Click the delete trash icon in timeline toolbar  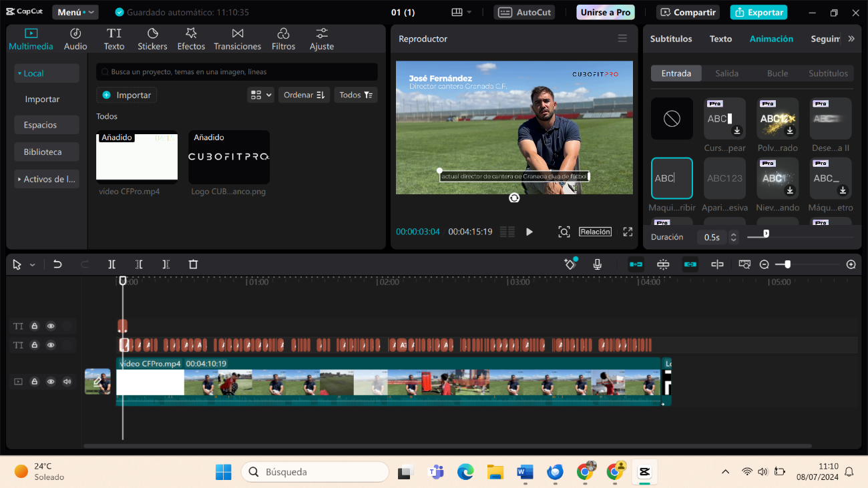coord(193,264)
